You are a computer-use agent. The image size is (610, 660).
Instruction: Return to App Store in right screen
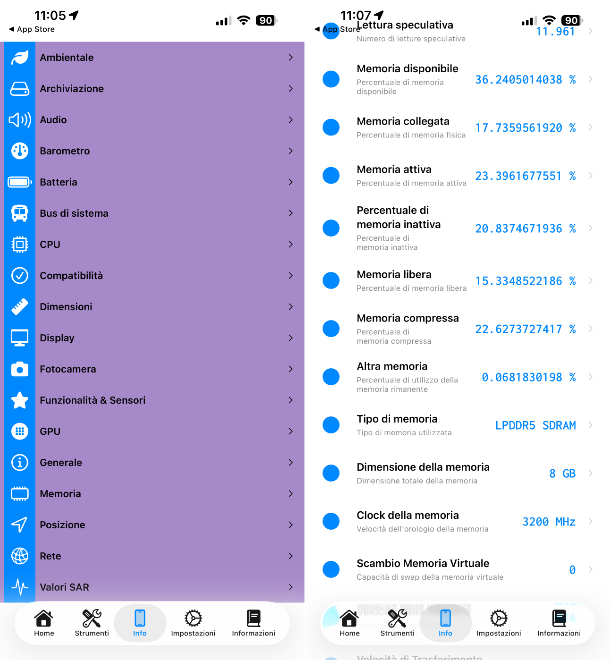pos(337,29)
